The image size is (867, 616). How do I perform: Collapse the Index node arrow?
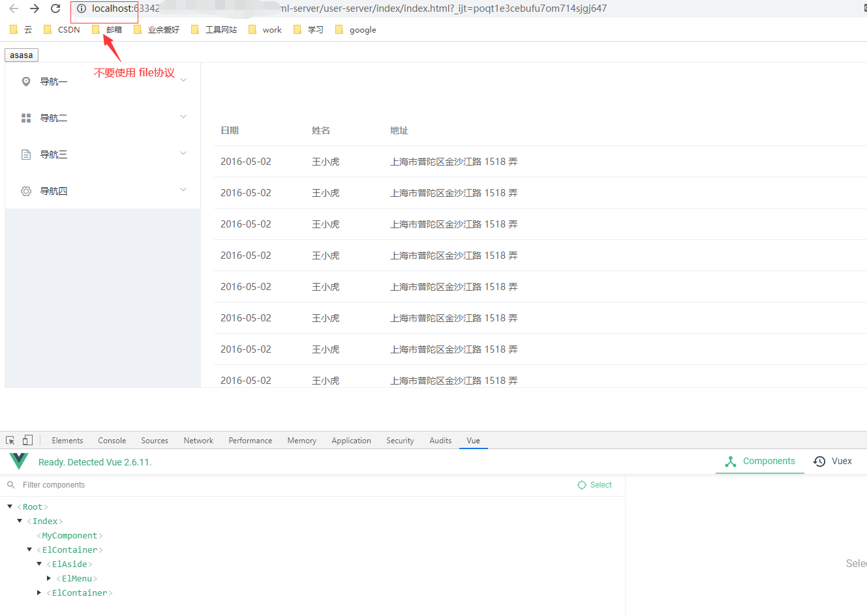click(20, 521)
